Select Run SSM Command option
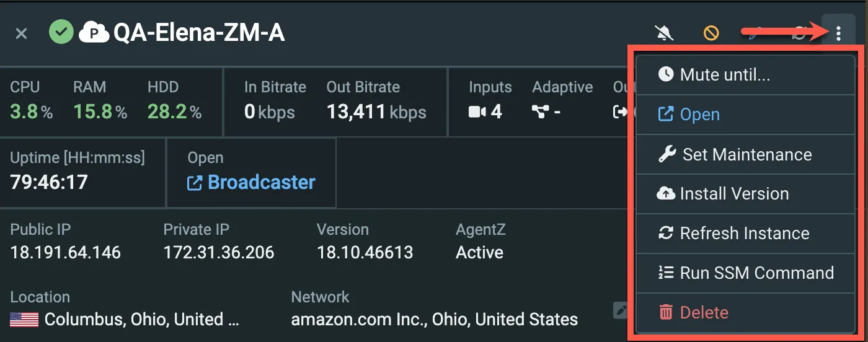The height and width of the screenshot is (342, 868). 746,273
